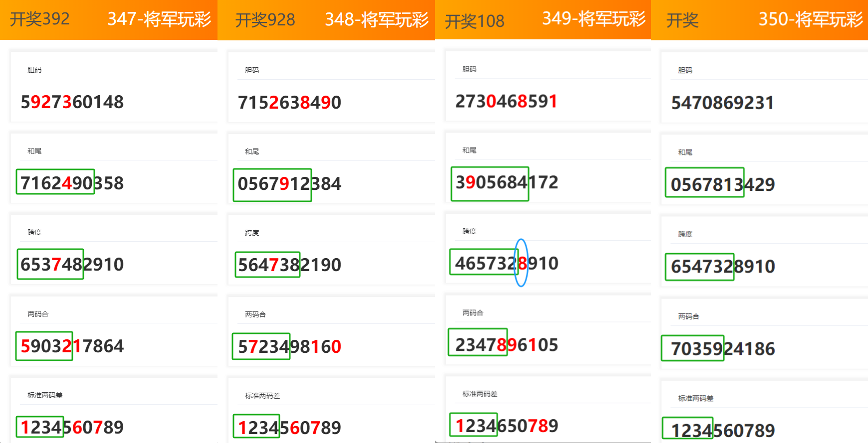Select the 349-将军玩彩 title

[594, 18]
